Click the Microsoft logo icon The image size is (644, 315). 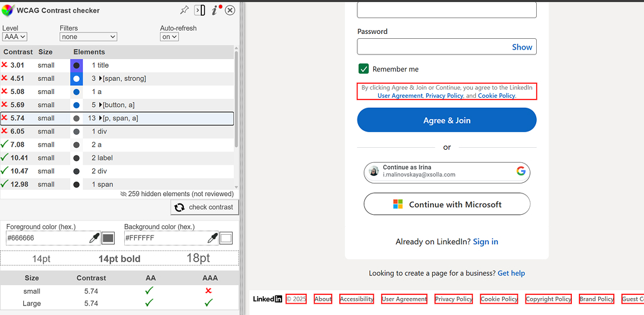(x=398, y=204)
